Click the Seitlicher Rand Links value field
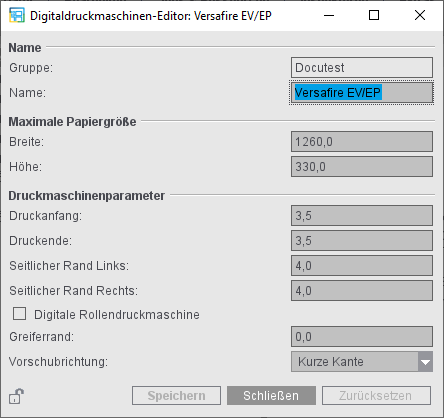Viewport: 444px width, 418px height. point(362,266)
